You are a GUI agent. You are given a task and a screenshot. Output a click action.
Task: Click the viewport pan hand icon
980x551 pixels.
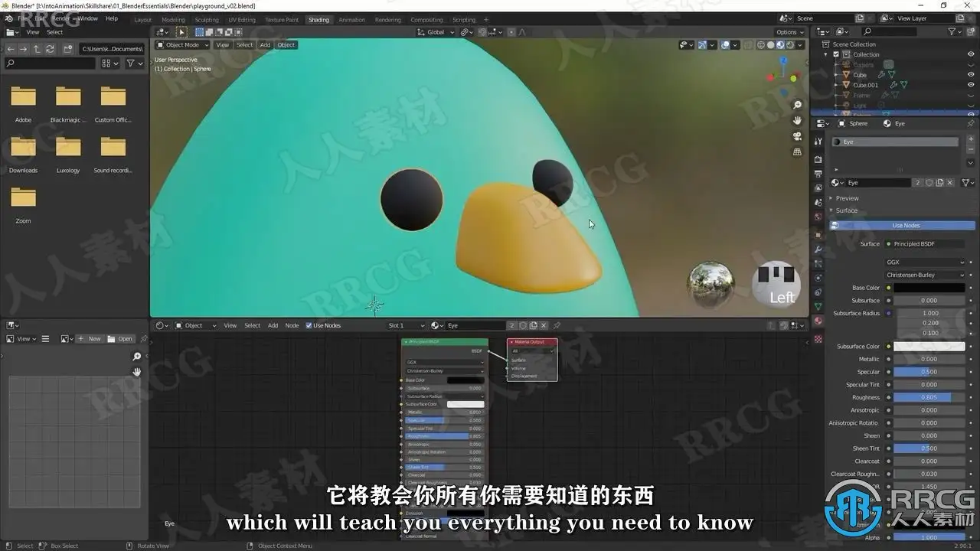797,120
